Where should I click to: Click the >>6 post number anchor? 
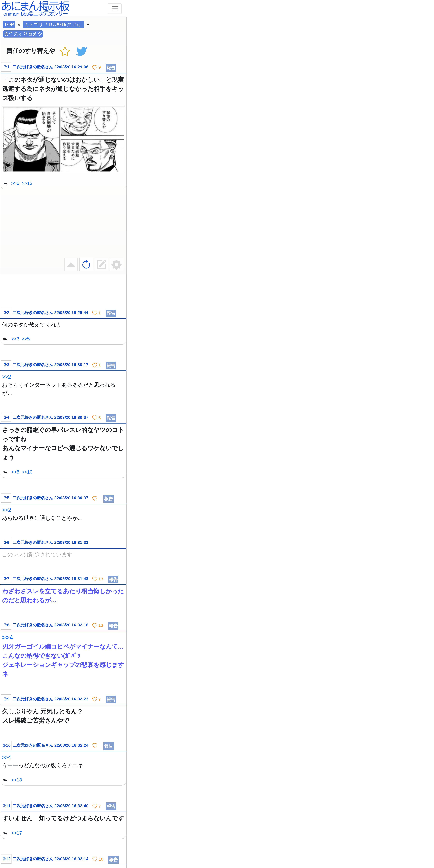pos(6,542)
